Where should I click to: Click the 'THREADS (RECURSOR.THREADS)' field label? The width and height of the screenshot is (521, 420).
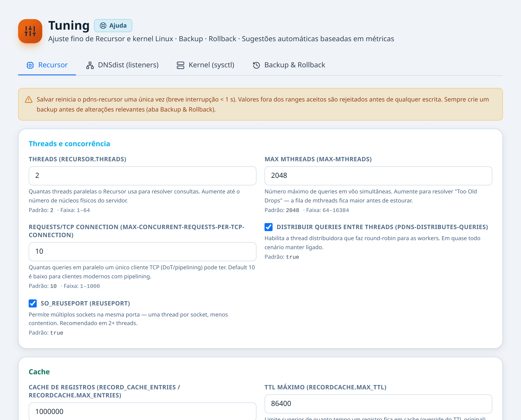[77, 159]
